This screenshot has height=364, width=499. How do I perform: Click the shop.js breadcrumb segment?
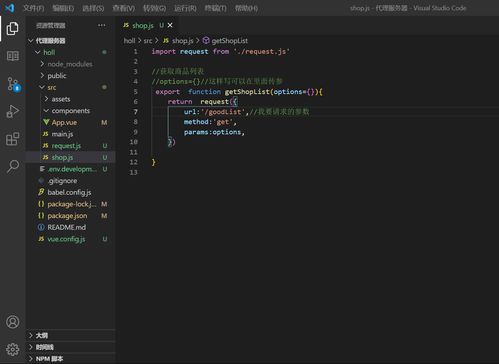(178, 41)
